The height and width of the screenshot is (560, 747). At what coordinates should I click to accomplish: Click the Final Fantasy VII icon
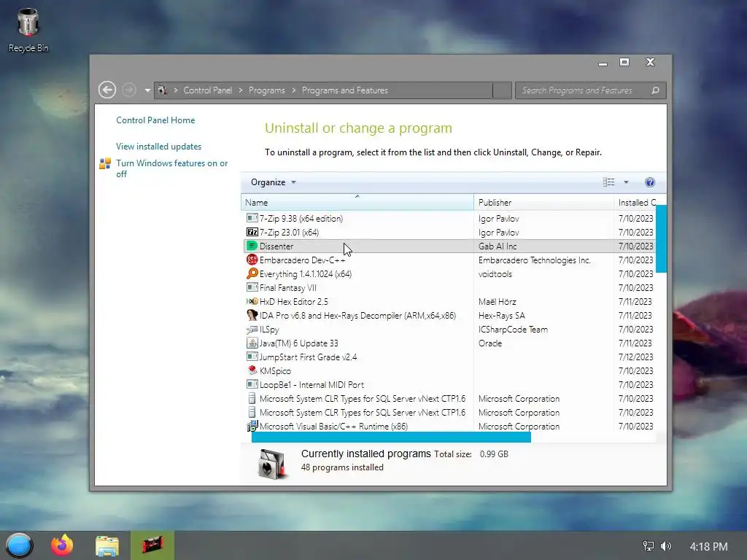click(x=252, y=287)
